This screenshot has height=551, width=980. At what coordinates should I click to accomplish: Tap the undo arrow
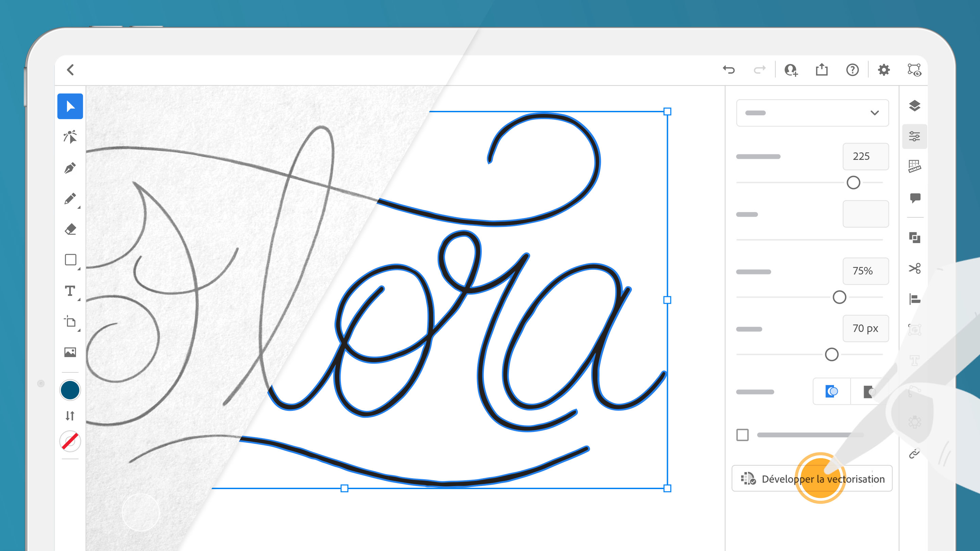(729, 70)
